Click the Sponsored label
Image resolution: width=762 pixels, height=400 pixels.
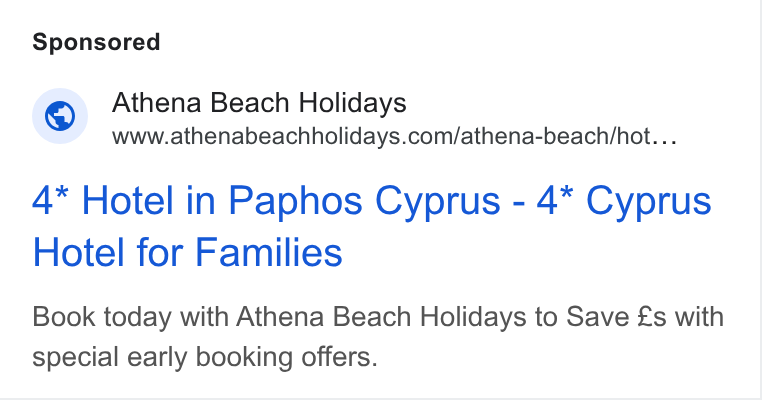pos(96,42)
